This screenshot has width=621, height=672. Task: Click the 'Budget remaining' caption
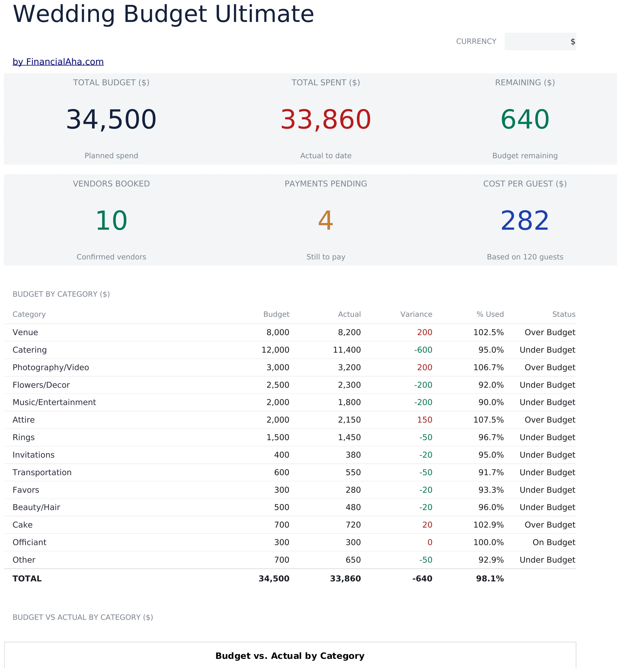pos(525,156)
